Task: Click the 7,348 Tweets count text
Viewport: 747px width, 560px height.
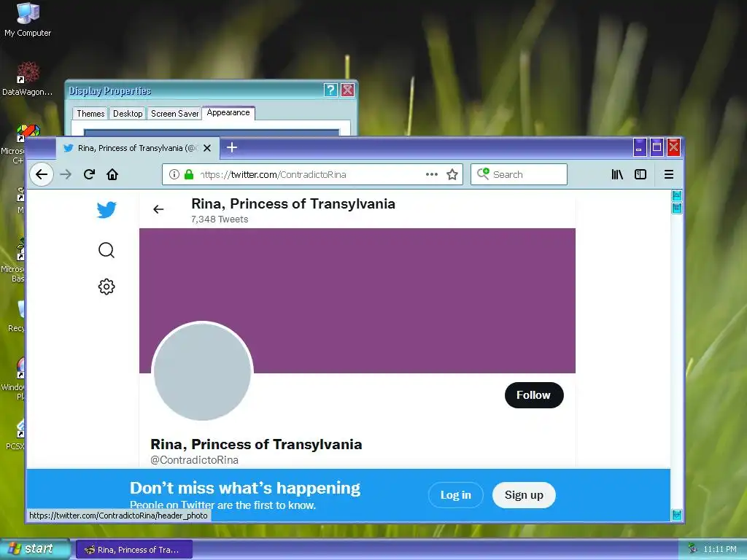Action: [220, 219]
